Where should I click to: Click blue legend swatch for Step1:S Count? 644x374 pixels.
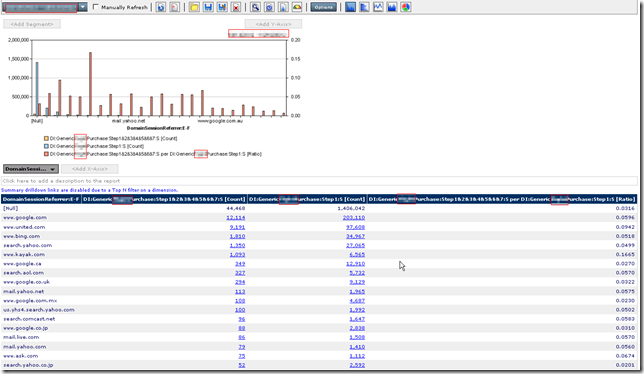pos(46,146)
